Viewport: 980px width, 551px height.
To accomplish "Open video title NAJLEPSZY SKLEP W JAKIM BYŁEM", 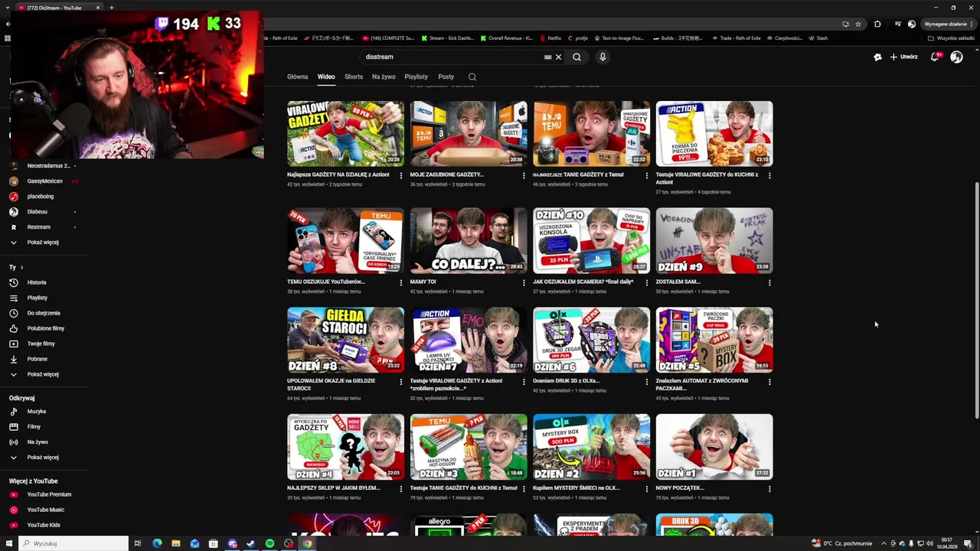I will pyautogui.click(x=334, y=487).
